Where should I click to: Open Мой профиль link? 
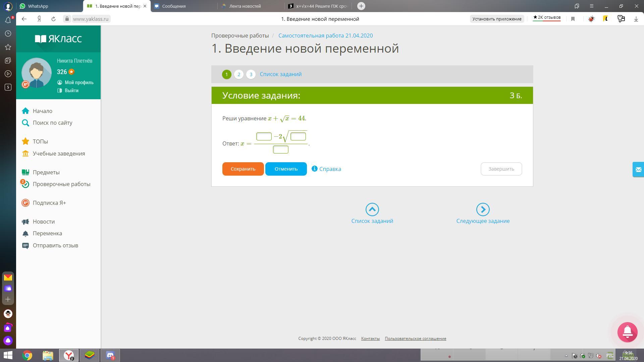(x=79, y=82)
